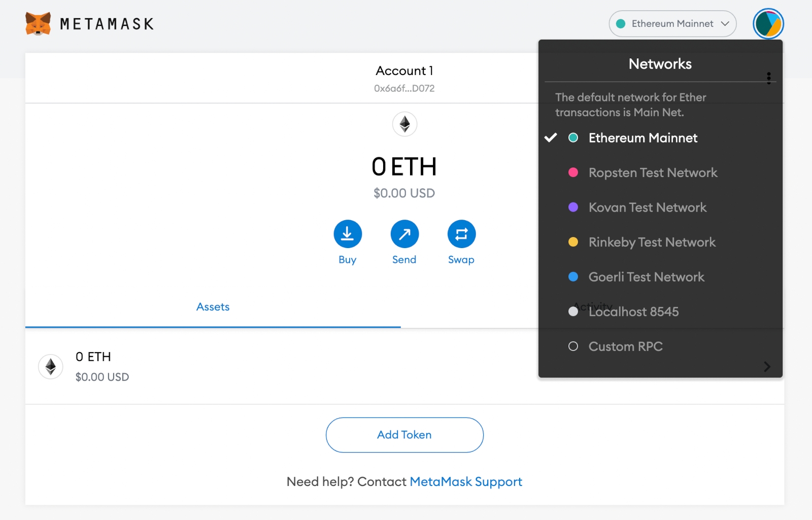Open the three-dot account options menu
Image resolution: width=812 pixels, height=520 pixels.
768,78
